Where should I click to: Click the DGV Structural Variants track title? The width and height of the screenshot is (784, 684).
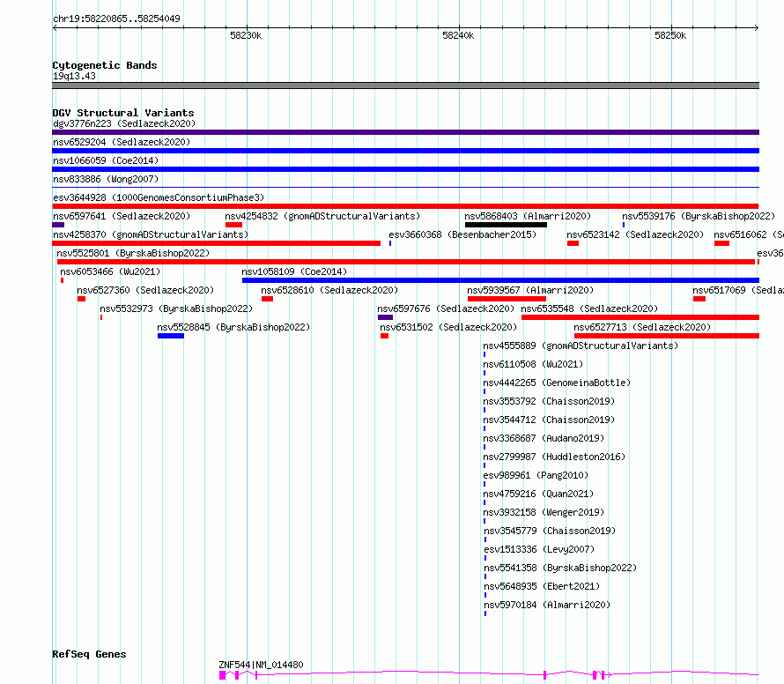pos(123,113)
